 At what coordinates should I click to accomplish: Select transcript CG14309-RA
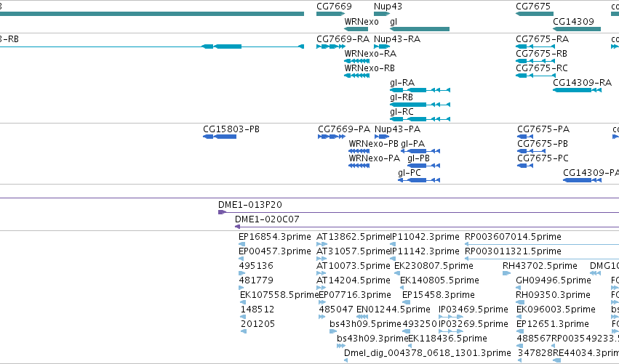click(x=582, y=83)
